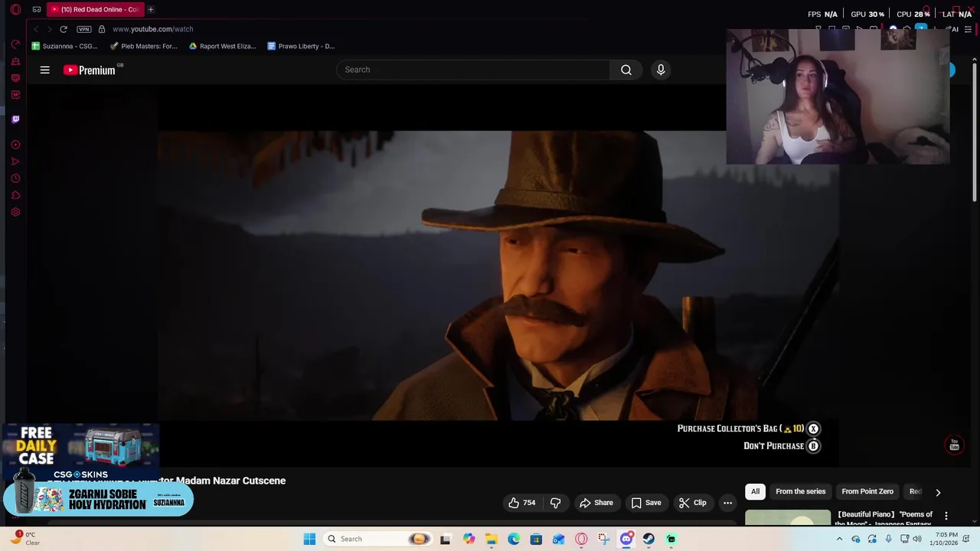Open Snipping Tool from the taskbar
The image size is (980, 551).
604,539
